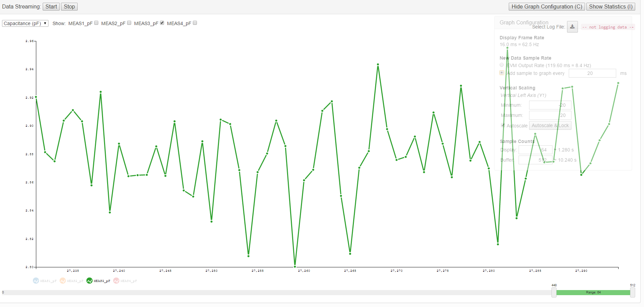Image resolution: width=644 pixels, height=307 pixels.
Task: Click the vertical Maximum input field
Action: [550, 115]
